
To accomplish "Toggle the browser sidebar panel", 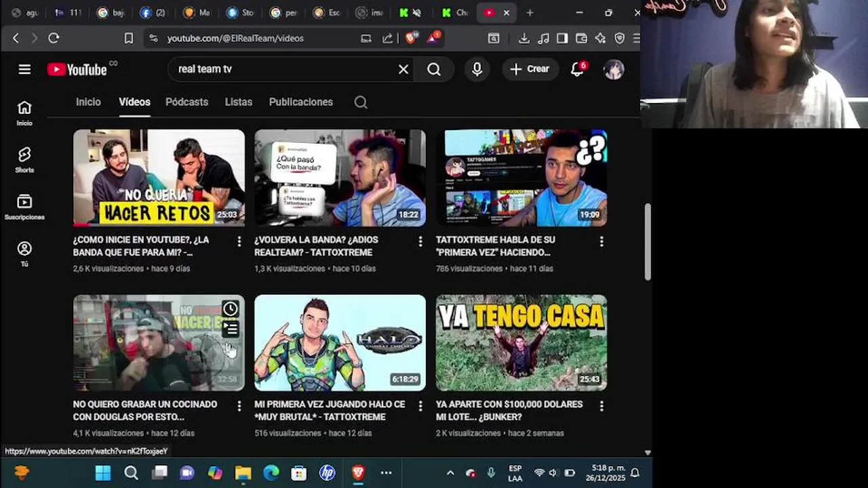I will click(562, 39).
